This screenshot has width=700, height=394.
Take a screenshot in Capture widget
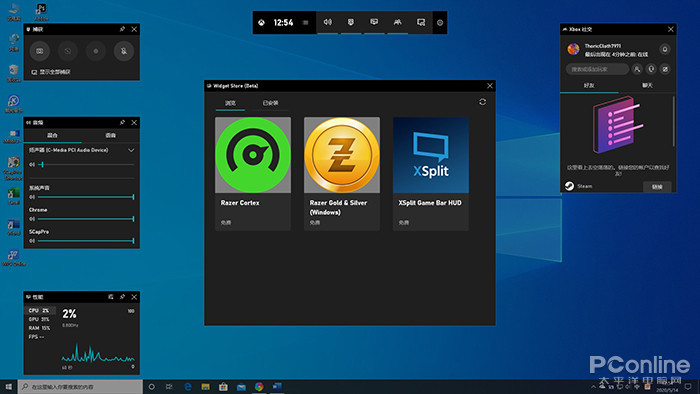point(40,51)
